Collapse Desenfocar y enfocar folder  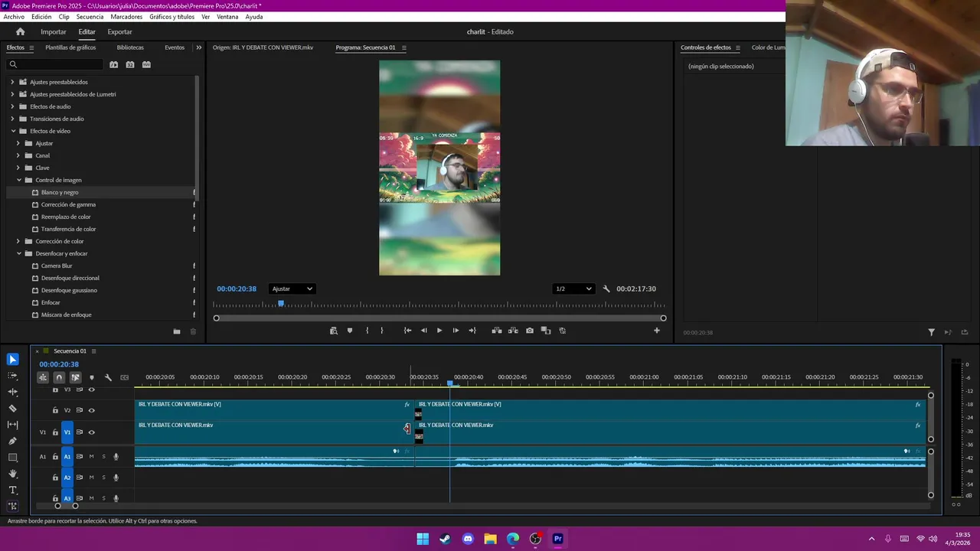click(18, 253)
